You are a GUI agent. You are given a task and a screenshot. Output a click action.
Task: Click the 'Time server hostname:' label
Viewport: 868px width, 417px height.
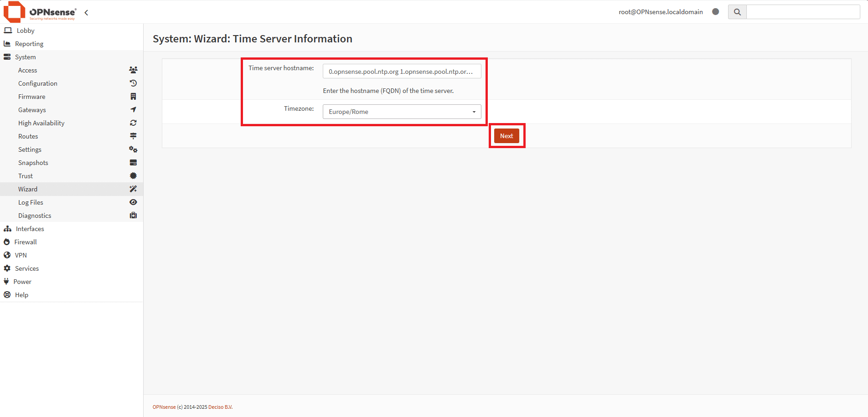click(281, 68)
